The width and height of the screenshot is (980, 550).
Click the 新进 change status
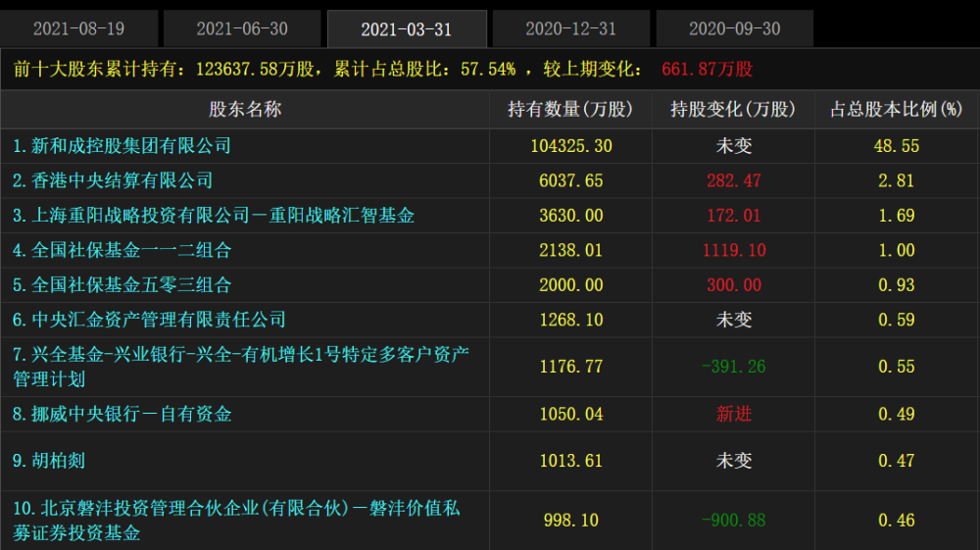[x=734, y=414]
